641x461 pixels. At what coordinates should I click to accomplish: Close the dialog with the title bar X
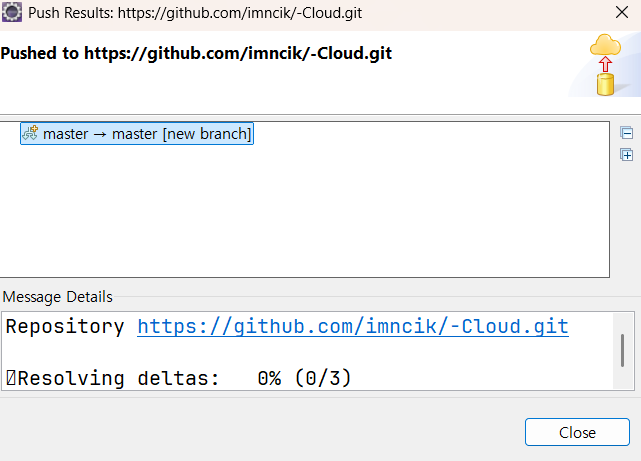(619, 14)
